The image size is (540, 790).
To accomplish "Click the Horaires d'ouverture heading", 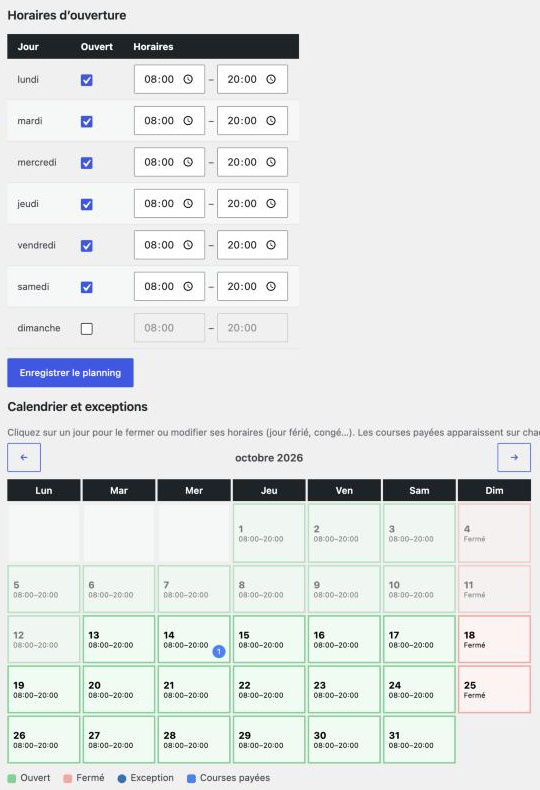I will click(x=67, y=15).
